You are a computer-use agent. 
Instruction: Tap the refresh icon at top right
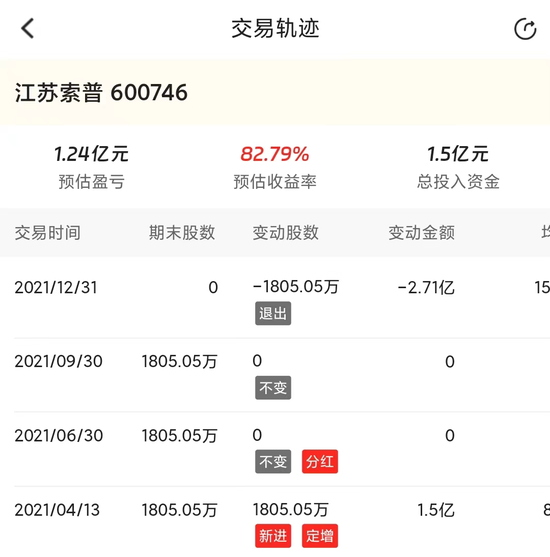point(525,29)
